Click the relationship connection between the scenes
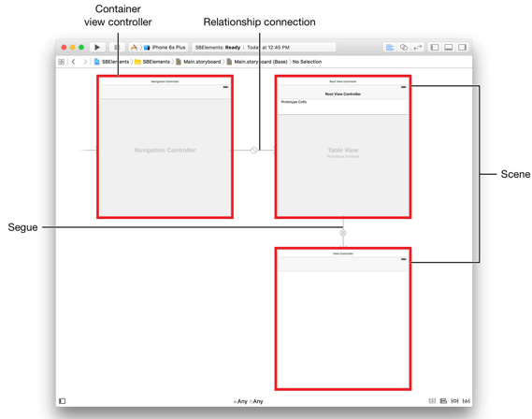Image resolution: width=532 pixels, height=419 pixels. tap(253, 150)
